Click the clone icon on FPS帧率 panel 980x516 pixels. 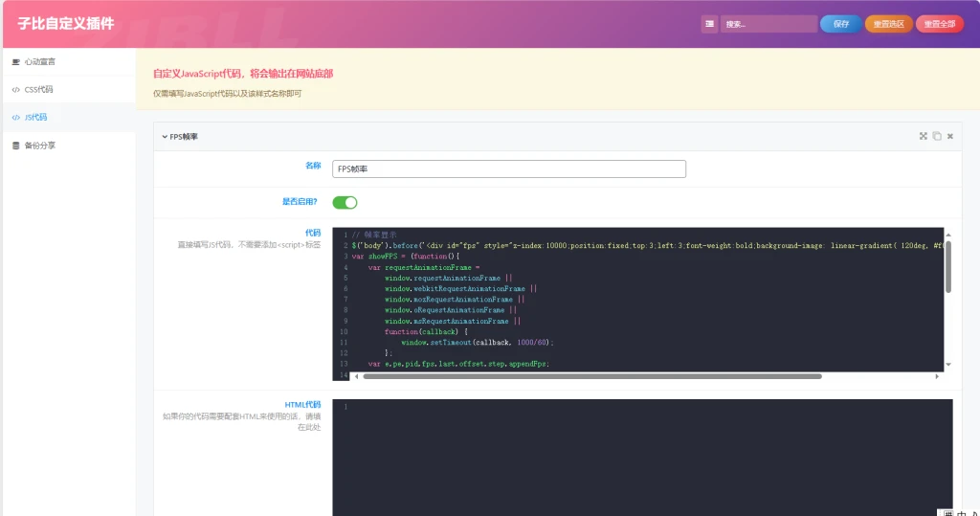click(x=937, y=136)
